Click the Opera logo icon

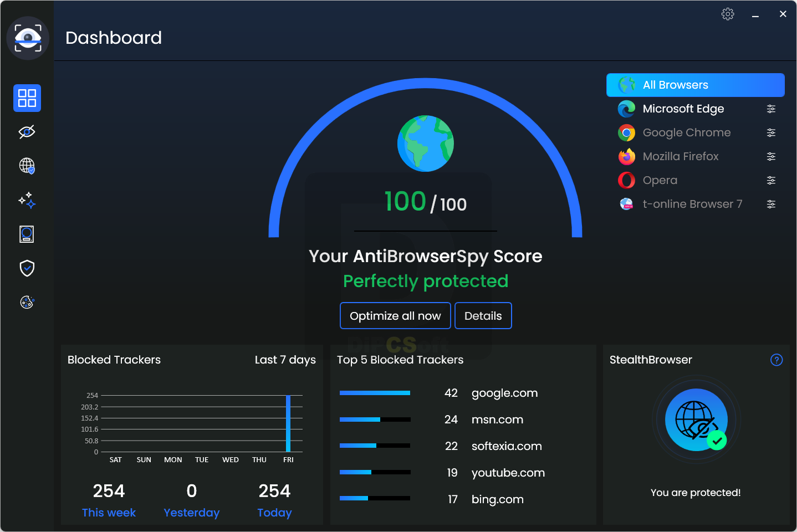(x=626, y=180)
